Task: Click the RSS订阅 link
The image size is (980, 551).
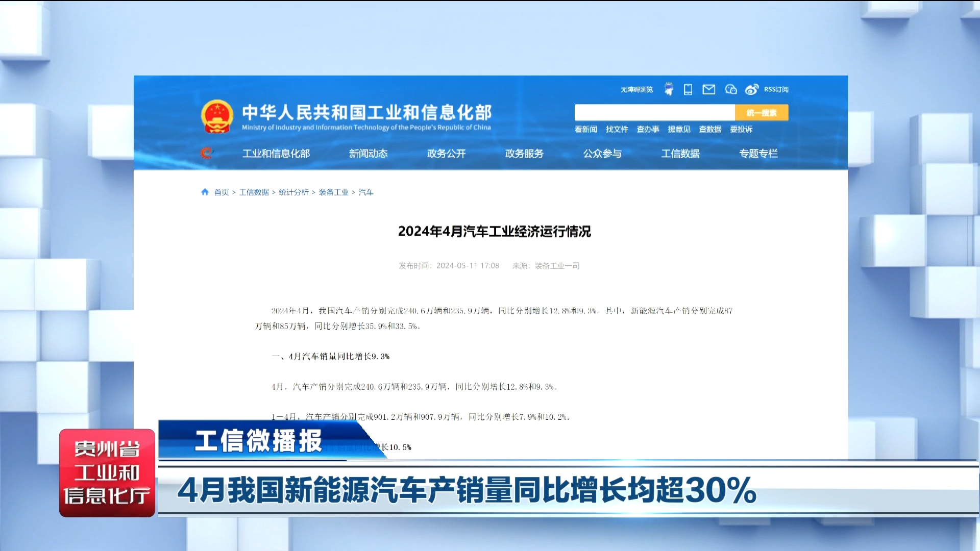Action: tap(776, 89)
